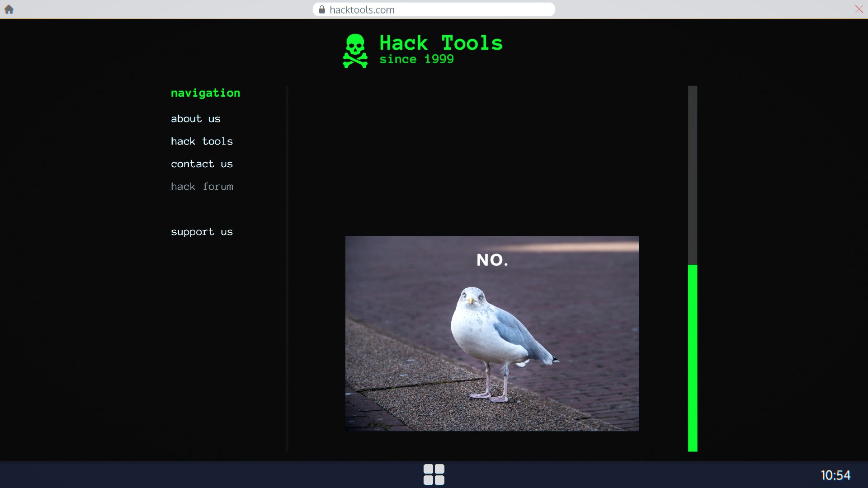Image resolution: width=868 pixels, height=488 pixels.
Task: Click the support us link
Action: tap(202, 232)
